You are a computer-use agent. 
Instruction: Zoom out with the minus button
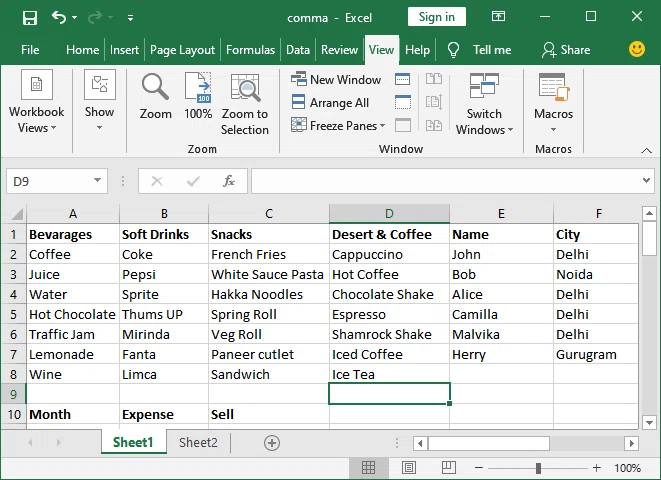(478, 468)
